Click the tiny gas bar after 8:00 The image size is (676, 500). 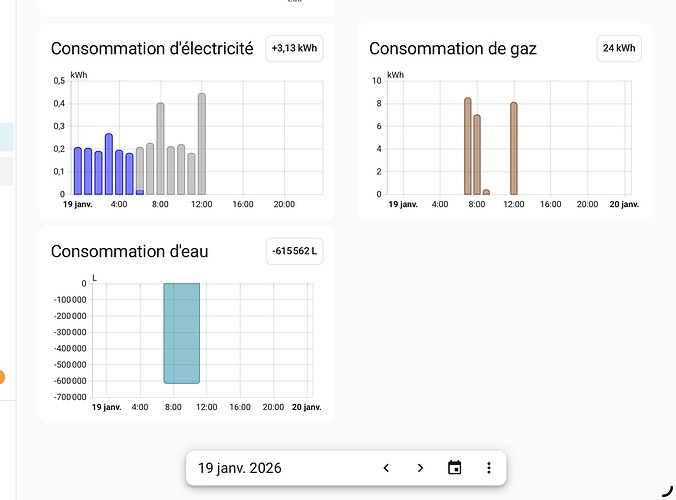(x=486, y=192)
